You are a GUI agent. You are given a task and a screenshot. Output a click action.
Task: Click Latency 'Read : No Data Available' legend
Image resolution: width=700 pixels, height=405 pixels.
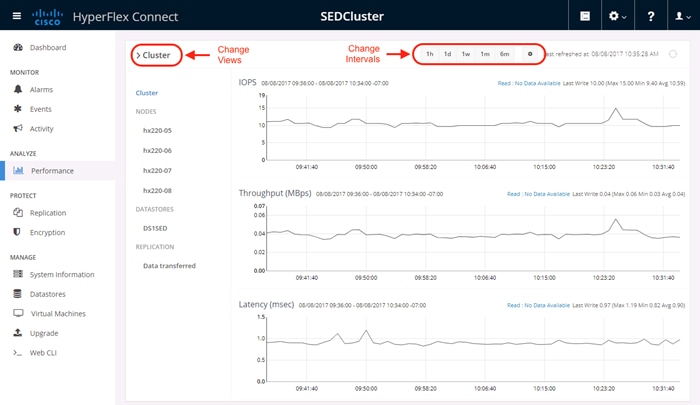tap(538, 305)
